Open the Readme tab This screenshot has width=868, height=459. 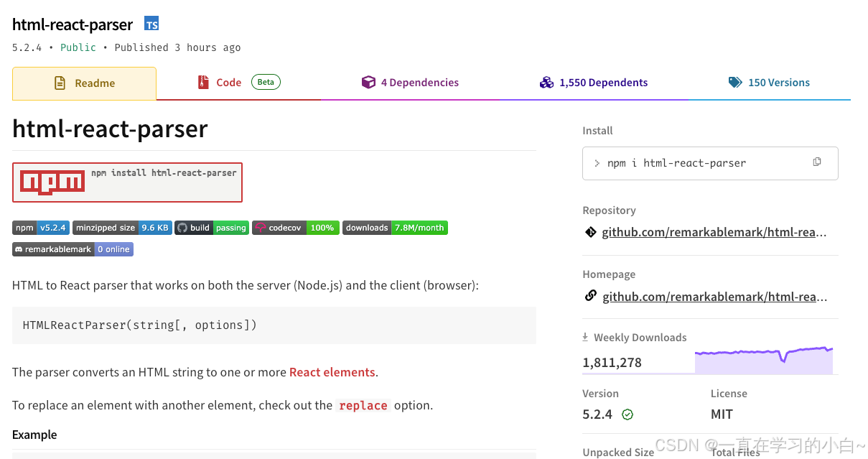[x=84, y=83]
